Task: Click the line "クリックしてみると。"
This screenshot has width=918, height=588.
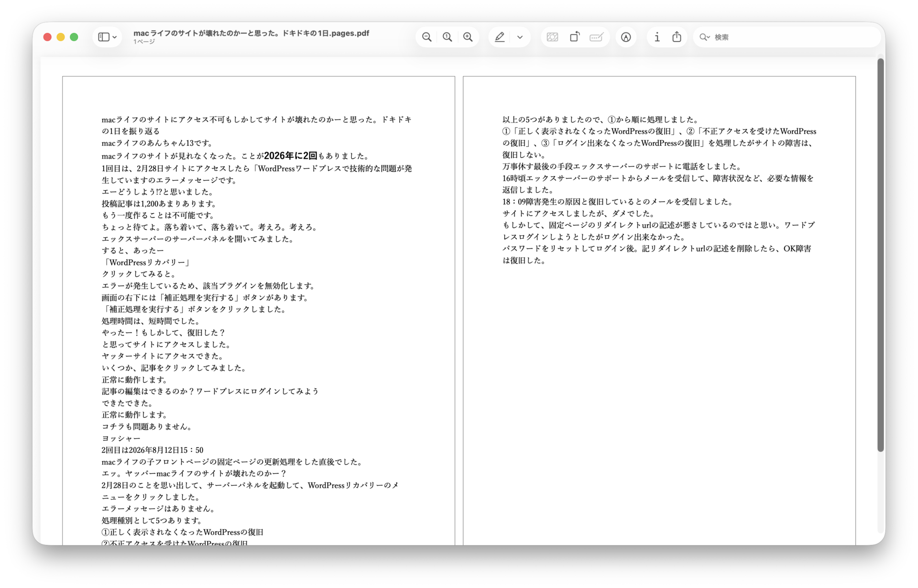Action: (140, 274)
